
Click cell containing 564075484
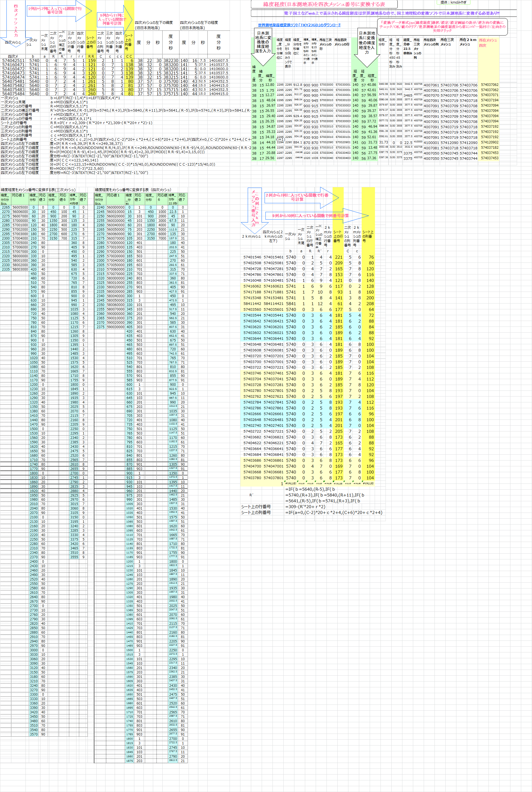click(13, 94)
